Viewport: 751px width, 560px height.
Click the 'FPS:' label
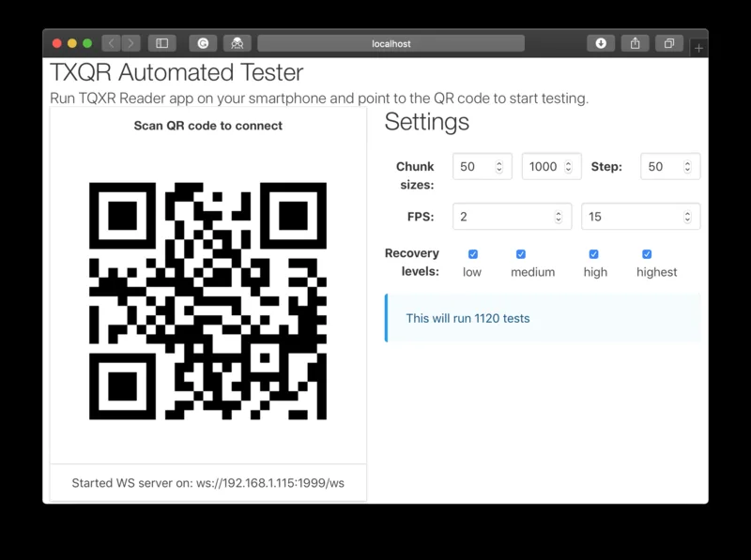[421, 217]
